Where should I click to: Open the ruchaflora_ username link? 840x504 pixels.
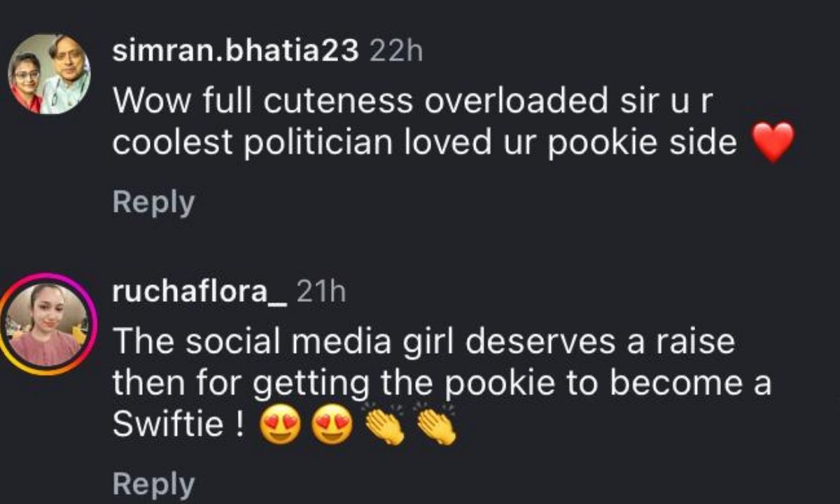point(199,293)
